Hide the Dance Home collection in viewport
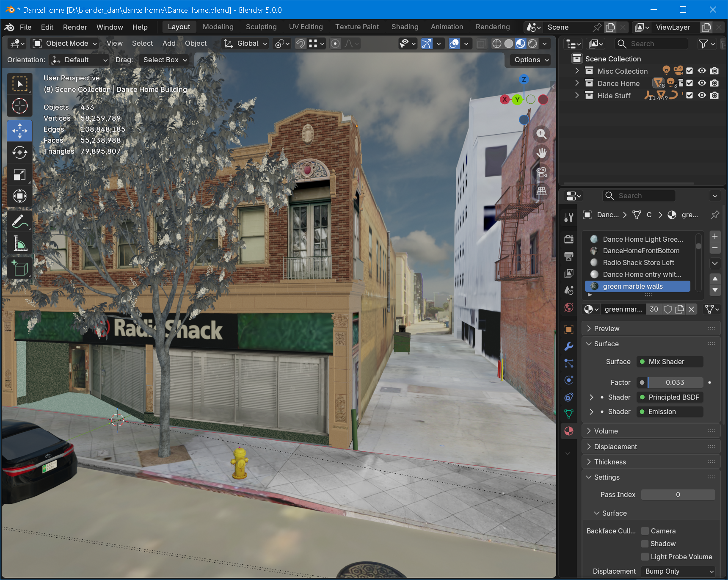 pyautogui.click(x=702, y=83)
